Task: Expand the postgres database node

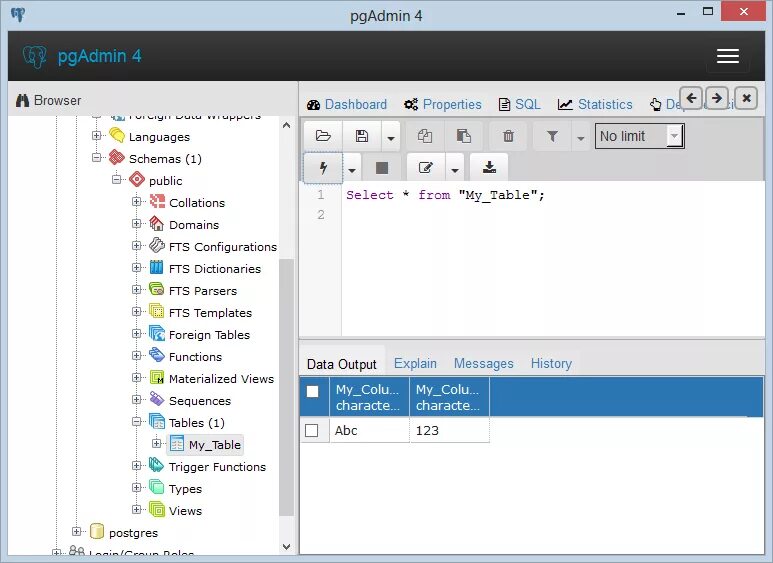Action: [76, 531]
